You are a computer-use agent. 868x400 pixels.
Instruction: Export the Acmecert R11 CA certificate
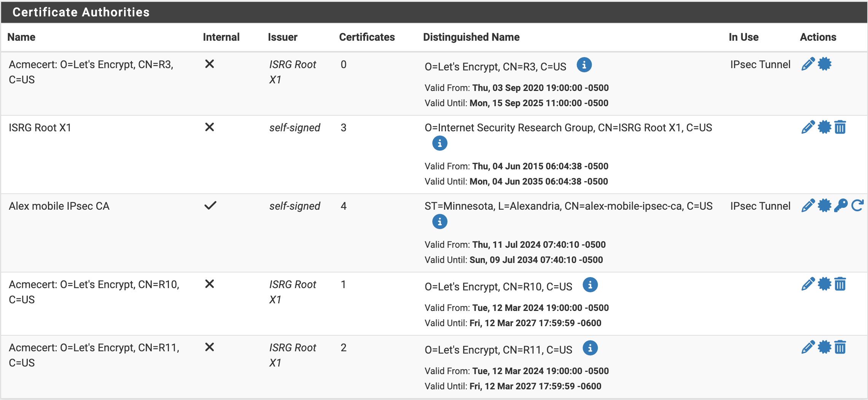(x=824, y=347)
